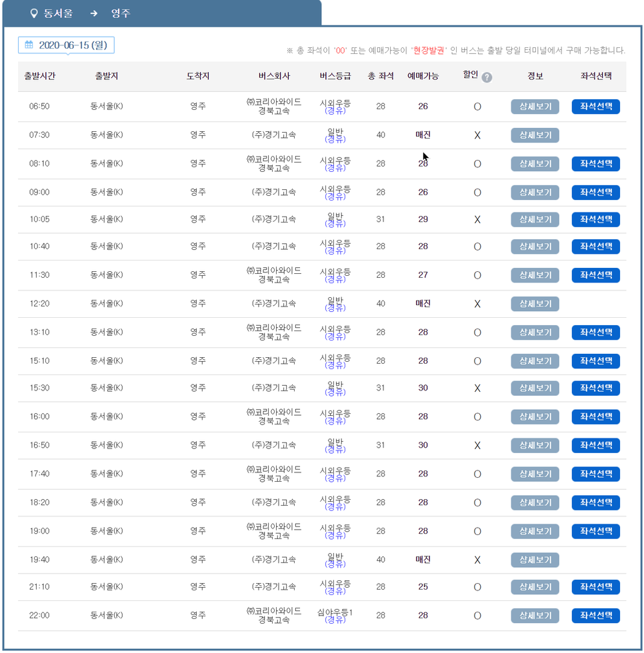Image resolution: width=644 pixels, height=653 pixels.
Task: Choose 좌석선택 on the 17:40 row
Action: click(x=596, y=474)
